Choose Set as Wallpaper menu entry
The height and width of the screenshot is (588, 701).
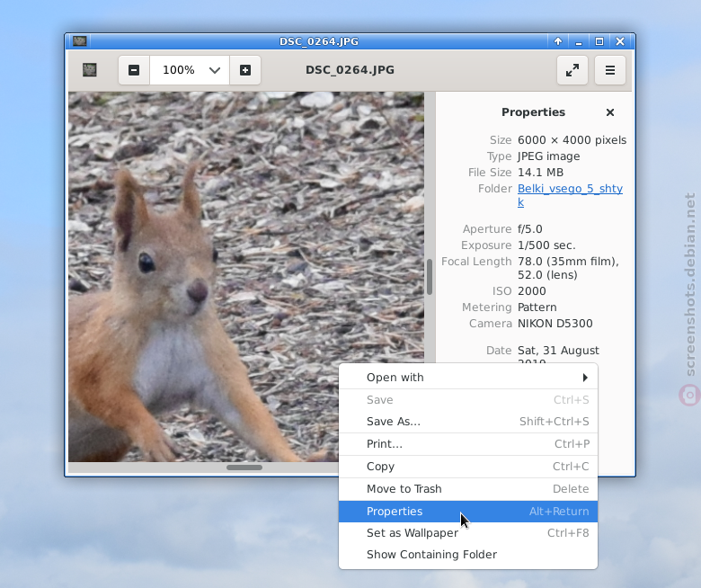(468, 533)
